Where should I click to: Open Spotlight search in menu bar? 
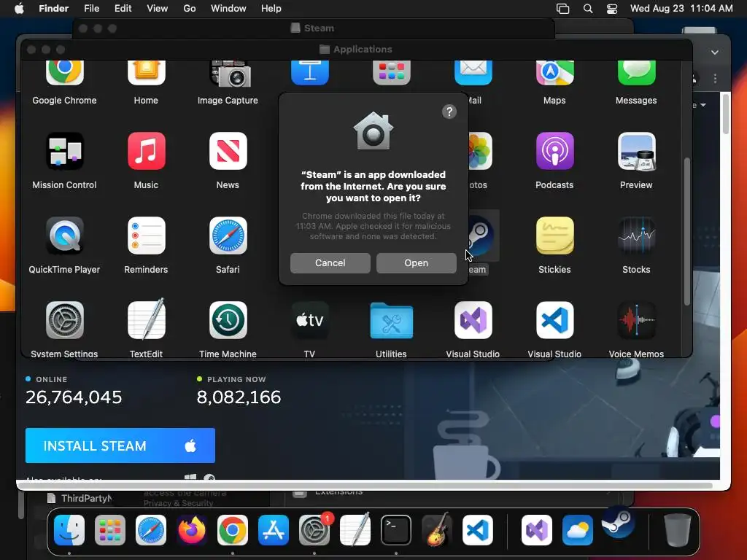click(x=588, y=9)
